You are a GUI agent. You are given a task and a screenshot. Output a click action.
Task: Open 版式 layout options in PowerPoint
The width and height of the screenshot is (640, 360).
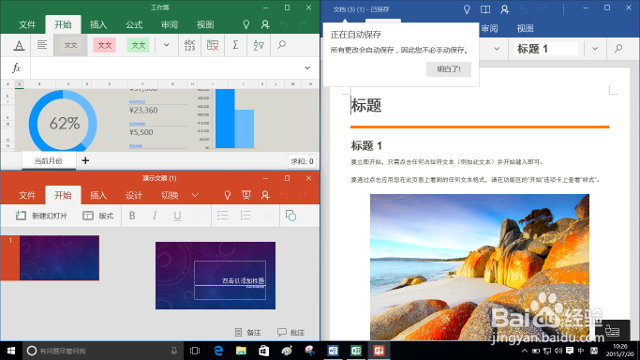coord(98,216)
